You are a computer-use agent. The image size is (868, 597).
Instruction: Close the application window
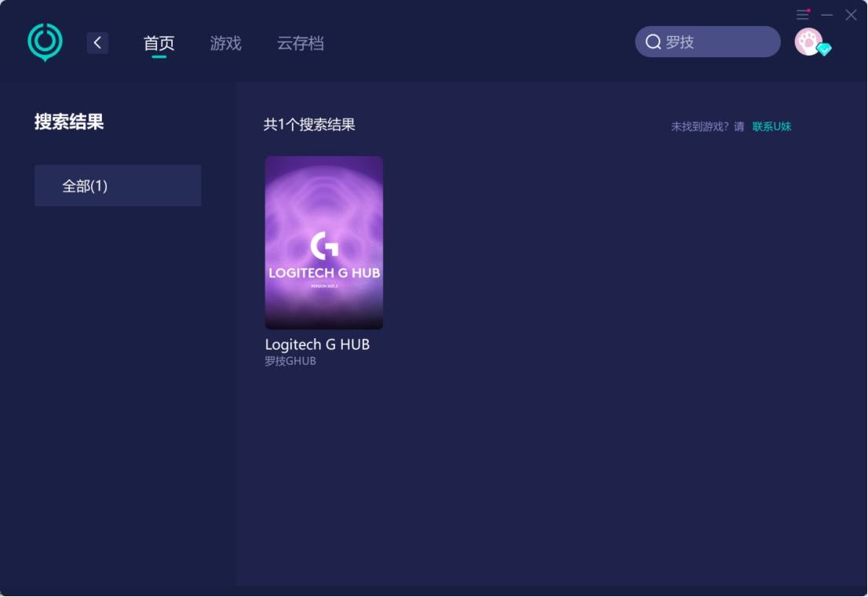click(851, 15)
